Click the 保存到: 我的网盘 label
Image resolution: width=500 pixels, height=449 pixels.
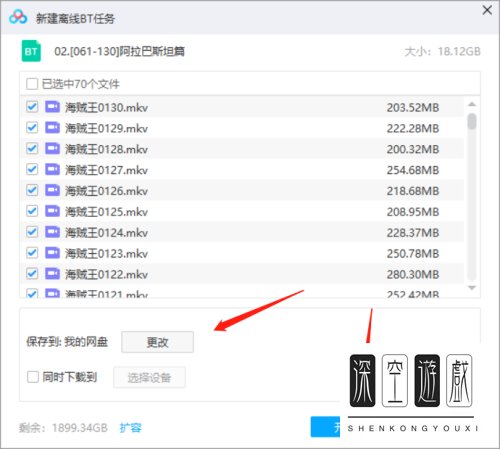pos(67,342)
